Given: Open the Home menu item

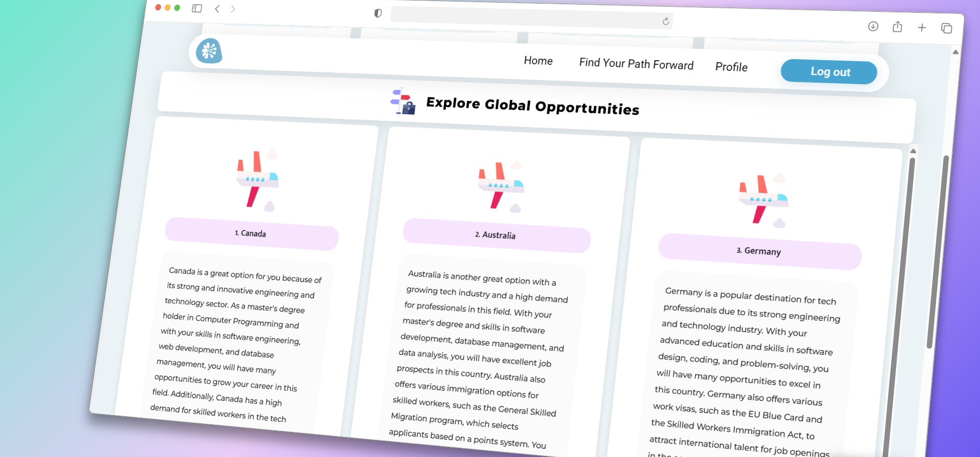Looking at the screenshot, I should click(x=538, y=61).
